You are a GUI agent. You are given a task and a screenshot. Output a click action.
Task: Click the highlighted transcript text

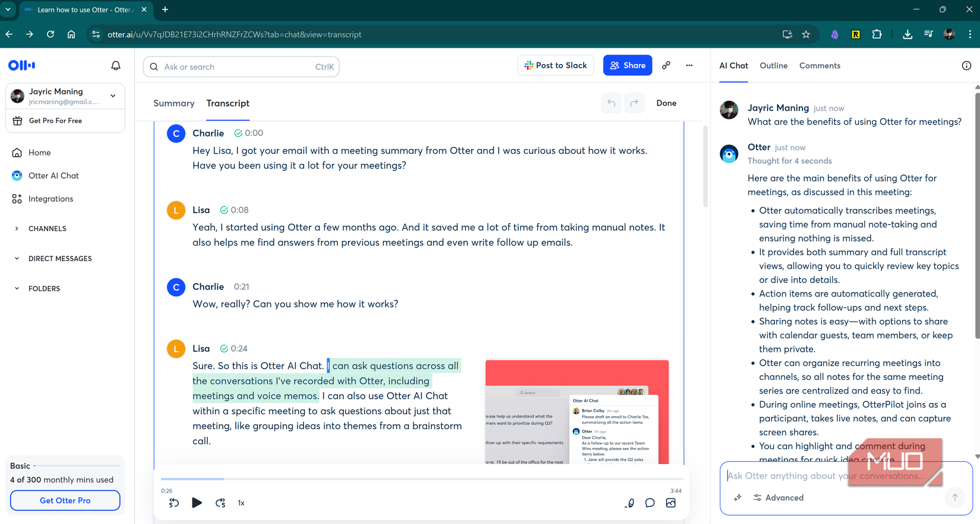pos(325,381)
